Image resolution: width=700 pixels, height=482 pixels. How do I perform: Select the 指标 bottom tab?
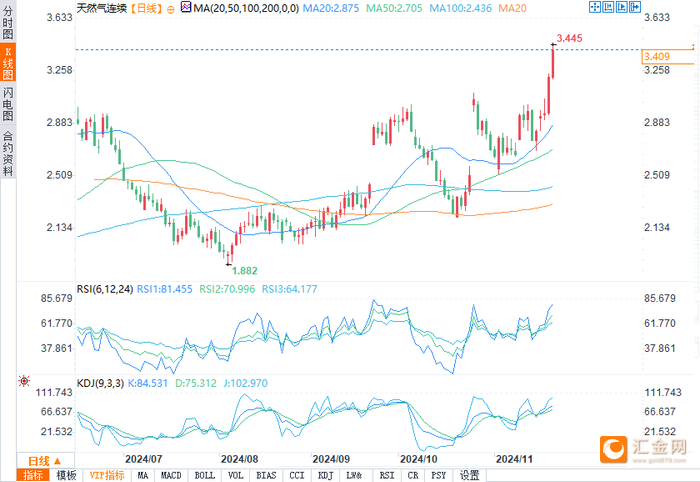pyautogui.click(x=33, y=475)
